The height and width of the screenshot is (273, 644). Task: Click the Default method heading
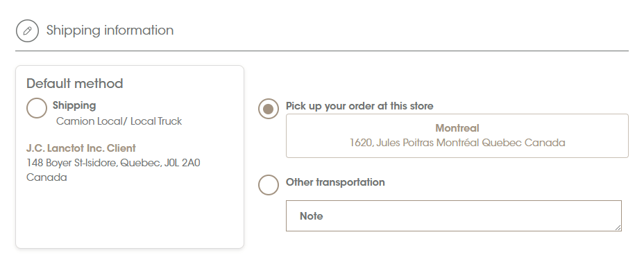tap(75, 84)
